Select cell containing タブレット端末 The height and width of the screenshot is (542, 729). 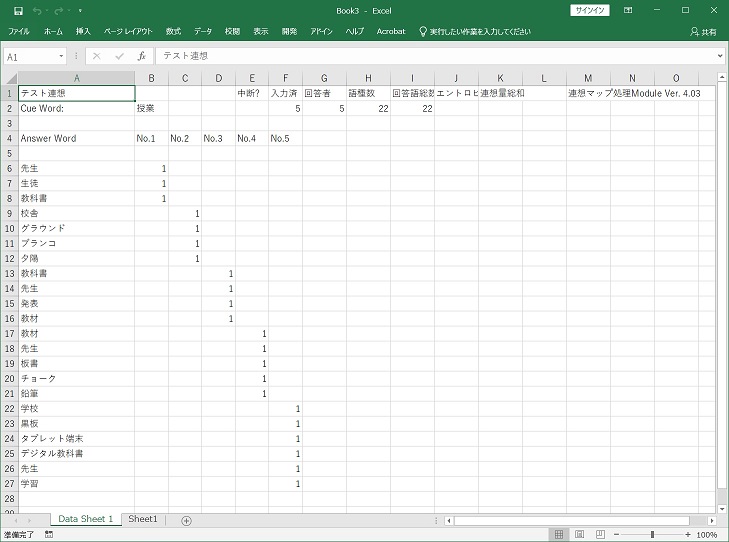[76, 438]
